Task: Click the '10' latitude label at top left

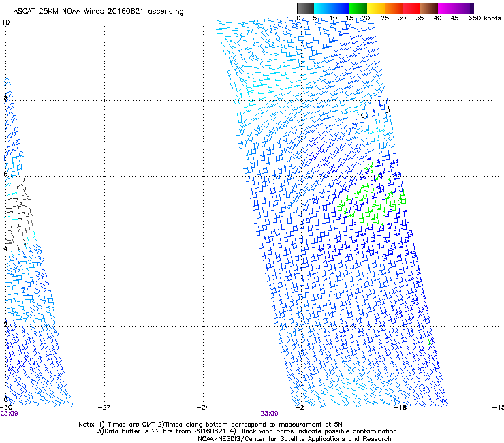Action: (x=5, y=22)
